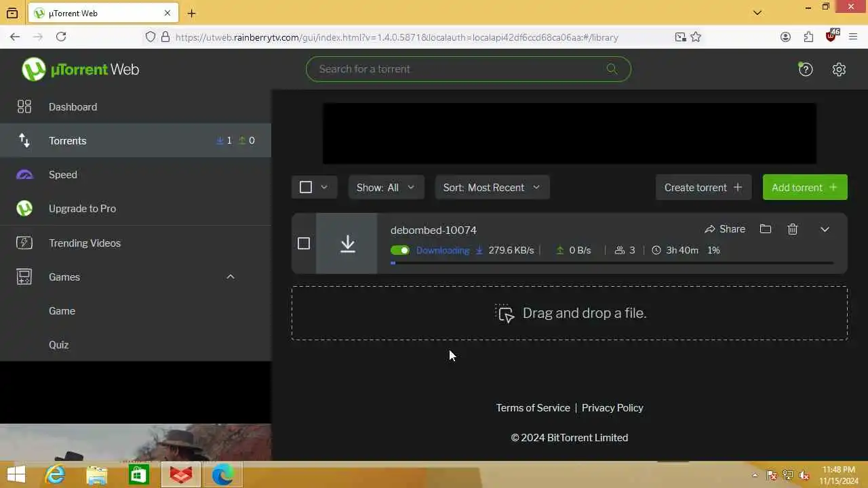Click the search magnifier icon
The width and height of the screenshot is (868, 488).
click(612, 68)
